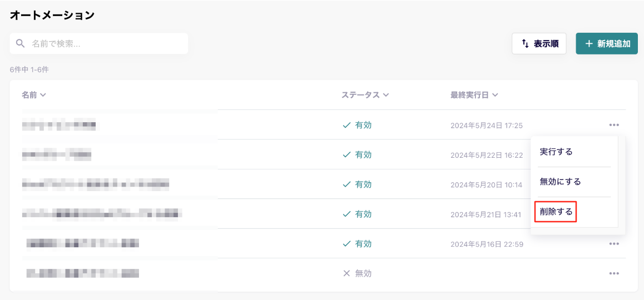Expand the ステータス column sort chevron
644x300 pixels.
click(386, 95)
